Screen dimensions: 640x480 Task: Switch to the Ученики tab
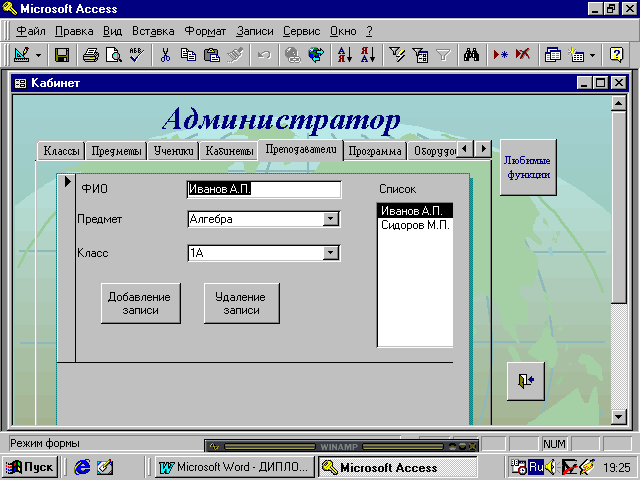(x=172, y=152)
